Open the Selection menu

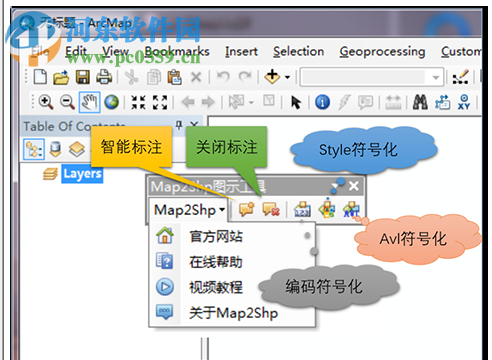299,52
